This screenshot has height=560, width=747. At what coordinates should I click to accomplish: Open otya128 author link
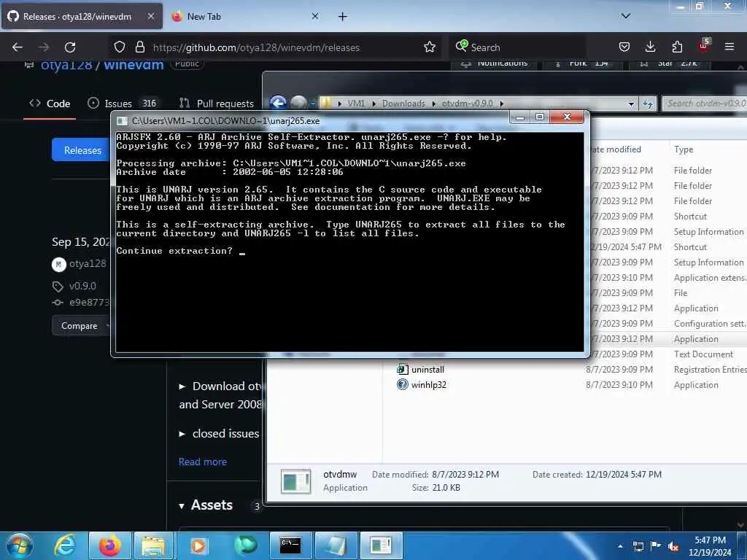[x=88, y=263]
